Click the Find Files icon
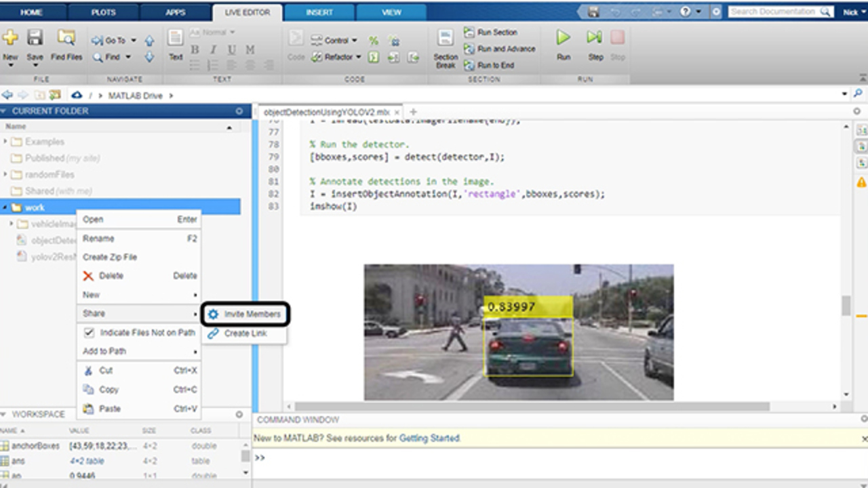The height and width of the screenshot is (488, 868). tap(66, 39)
